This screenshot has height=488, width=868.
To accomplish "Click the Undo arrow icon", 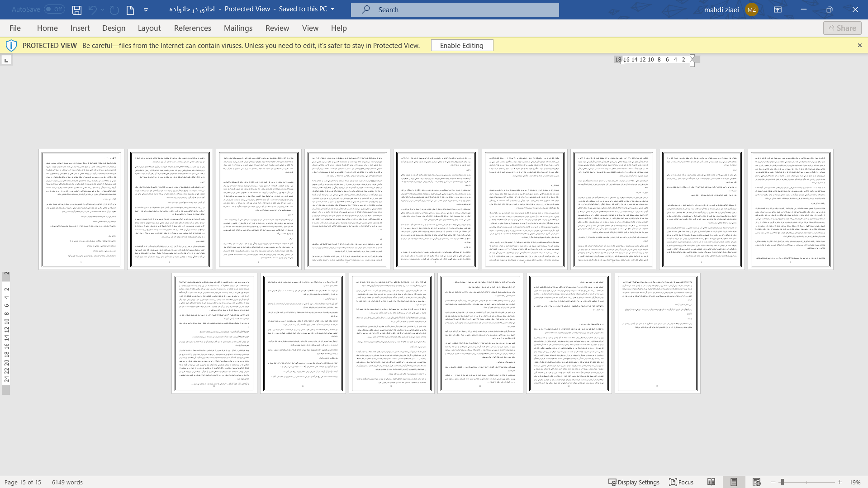I will [x=92, y=9].
